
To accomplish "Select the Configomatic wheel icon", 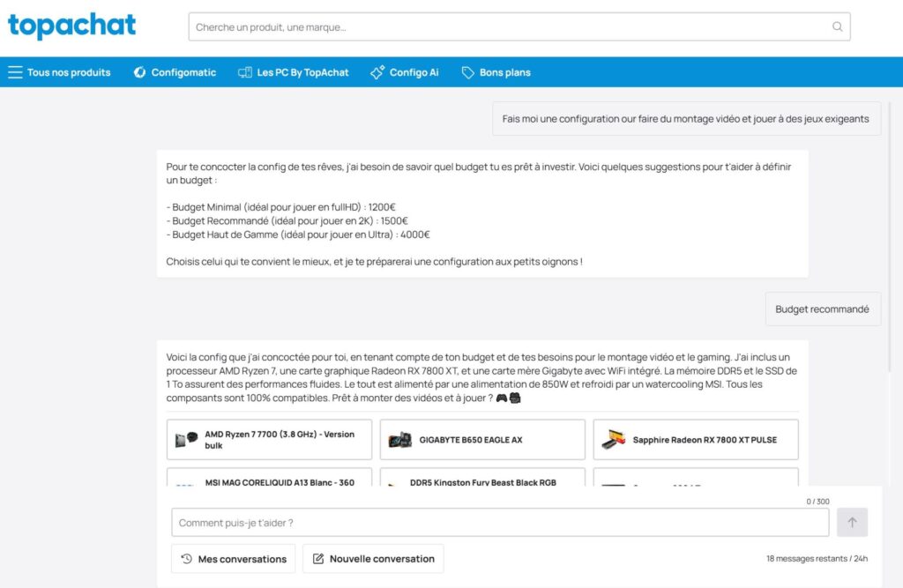I will [138, 71].
